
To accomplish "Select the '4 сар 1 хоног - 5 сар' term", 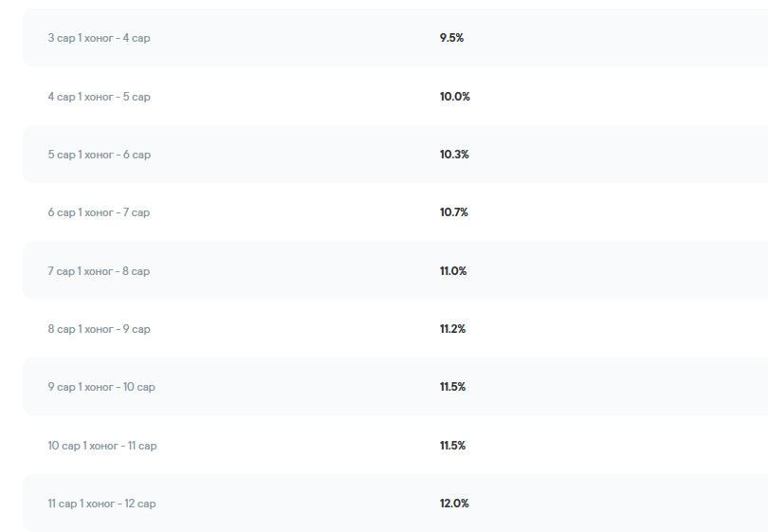I will [99, 97].
